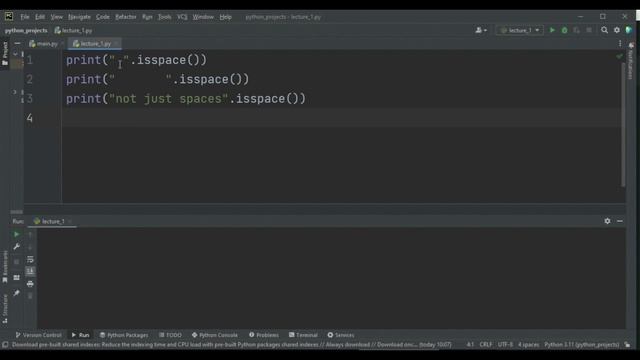Open the Code With Me user icon
Screen dimensions: 640x360
[480, 30]
